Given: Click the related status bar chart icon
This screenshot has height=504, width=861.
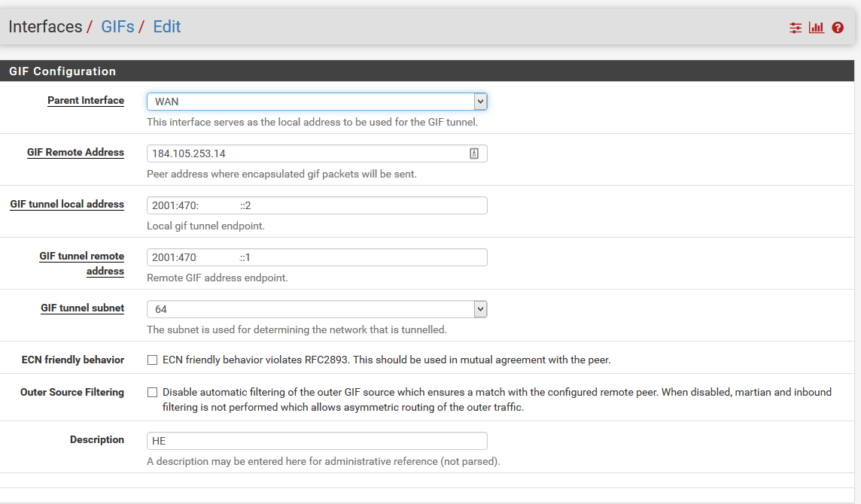Looking at the screenshot, I should tap(817, 28).
